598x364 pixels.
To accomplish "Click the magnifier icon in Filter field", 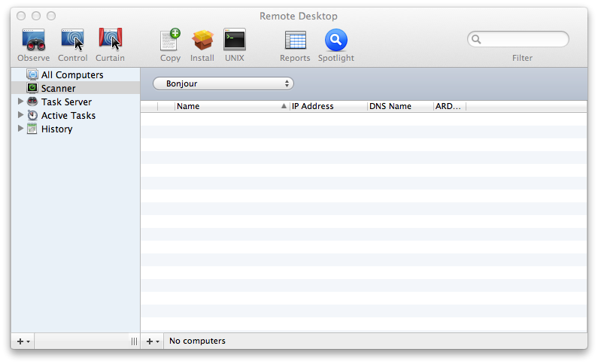I will point(476,39).
